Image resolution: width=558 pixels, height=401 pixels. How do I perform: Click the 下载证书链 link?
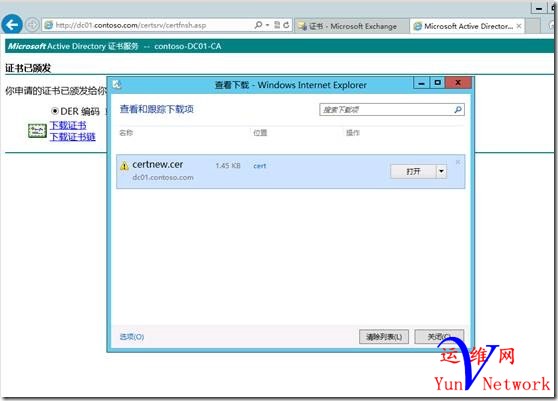click(x=73, y=136)
